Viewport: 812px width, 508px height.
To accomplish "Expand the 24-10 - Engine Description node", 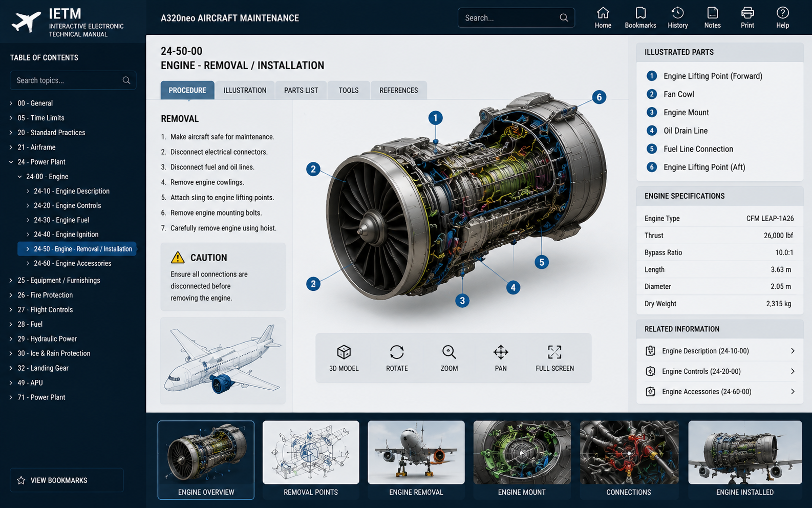I will (28, 191).
